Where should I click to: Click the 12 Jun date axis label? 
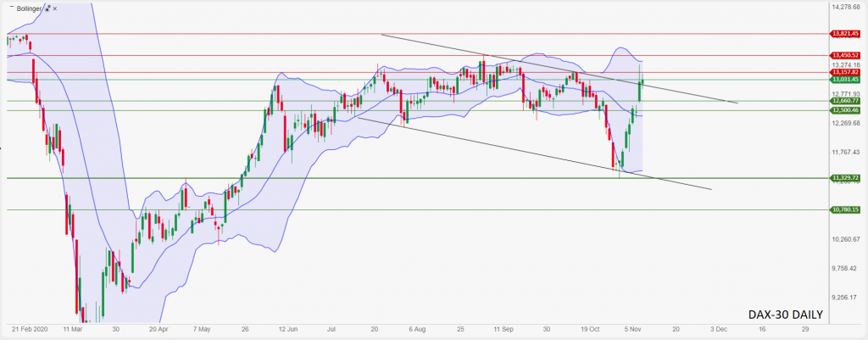288,328
